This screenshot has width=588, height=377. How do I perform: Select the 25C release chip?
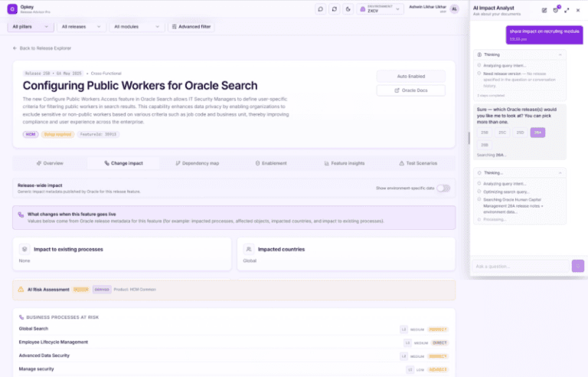tap(502, 133)
